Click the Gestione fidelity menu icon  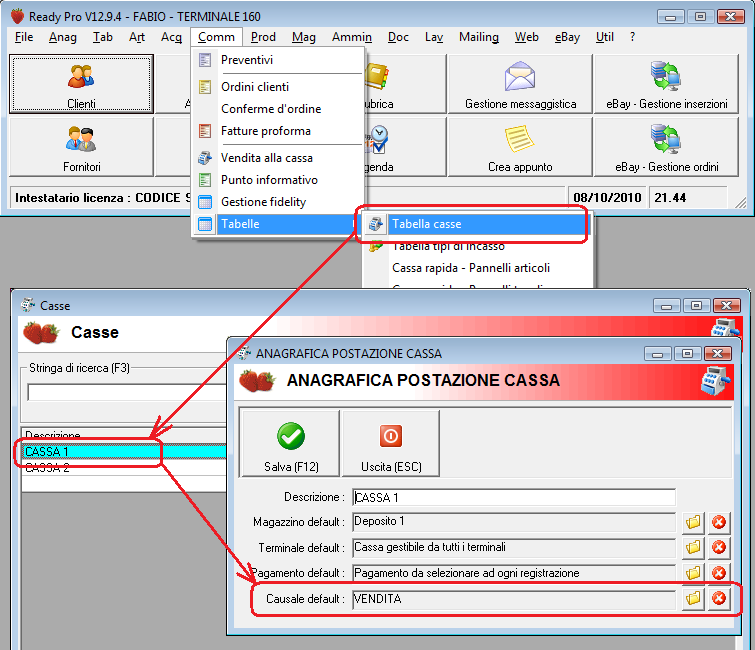click(x=205, y=202)
